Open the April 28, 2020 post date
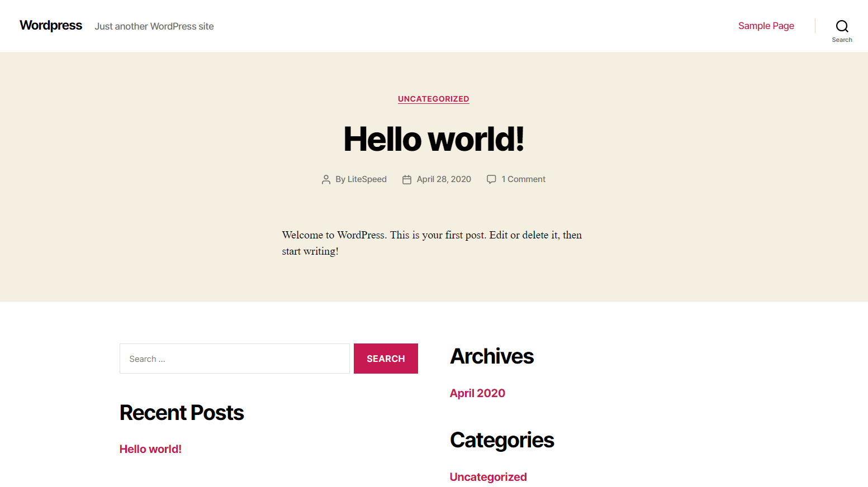Screen dimensions: 868x487 [x=444, y=179]
